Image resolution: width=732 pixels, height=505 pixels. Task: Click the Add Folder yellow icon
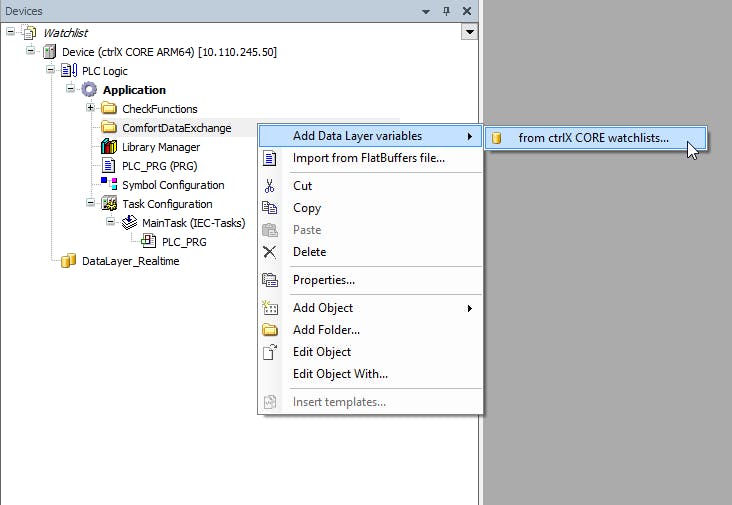270,330
